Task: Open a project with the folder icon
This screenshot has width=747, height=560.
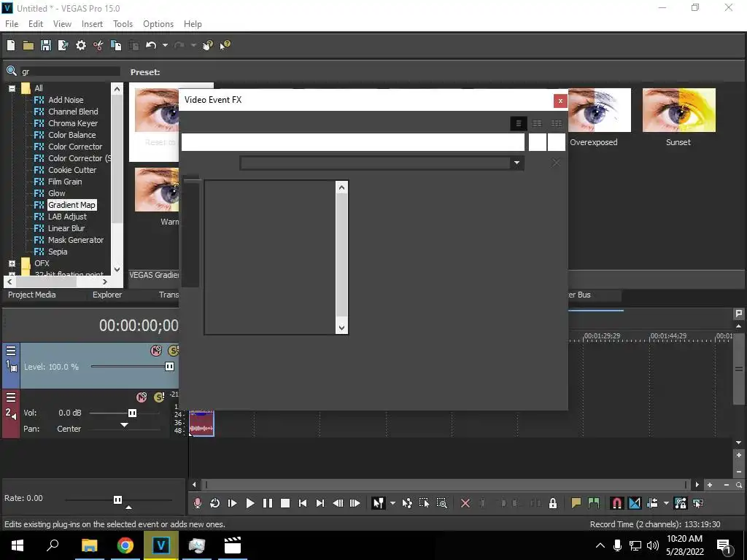Action: tap(28, 45)
